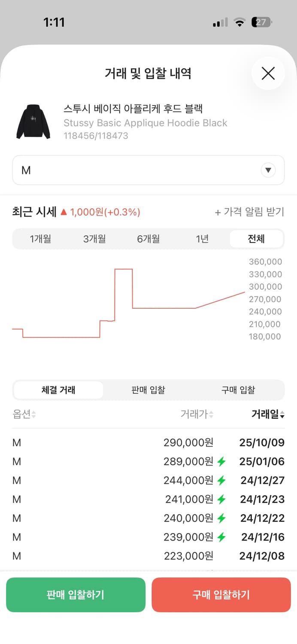
Task: Switch to the 판매 입찰 tab
Action: click(148, 390)
